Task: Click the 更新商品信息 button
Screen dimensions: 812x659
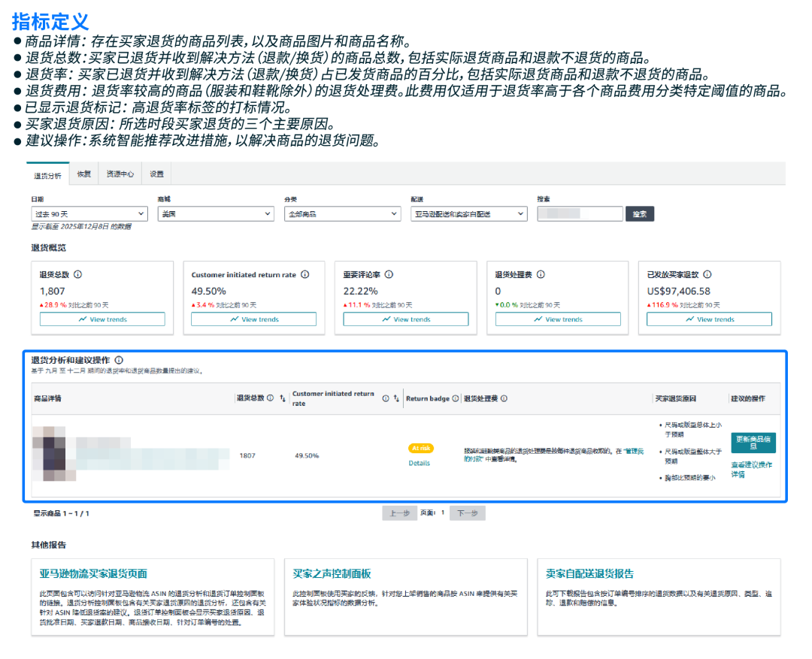Action: [x=753, y=443]
